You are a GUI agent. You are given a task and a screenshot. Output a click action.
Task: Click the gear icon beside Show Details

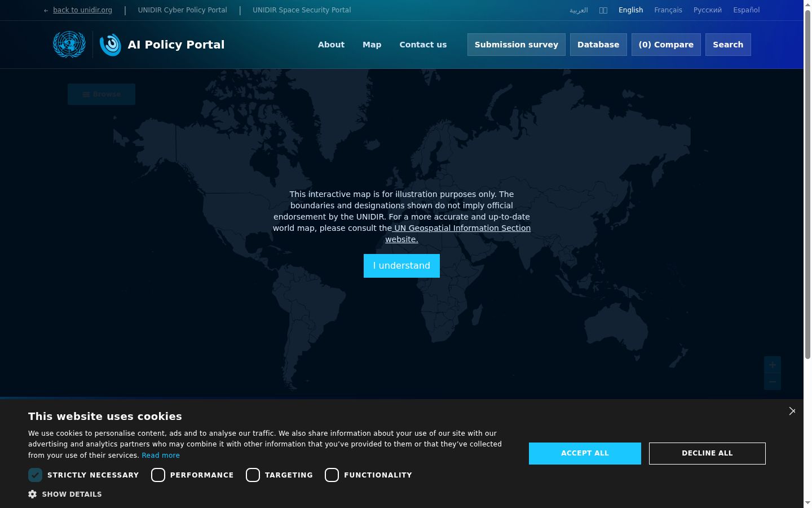(x=32, y=494)
